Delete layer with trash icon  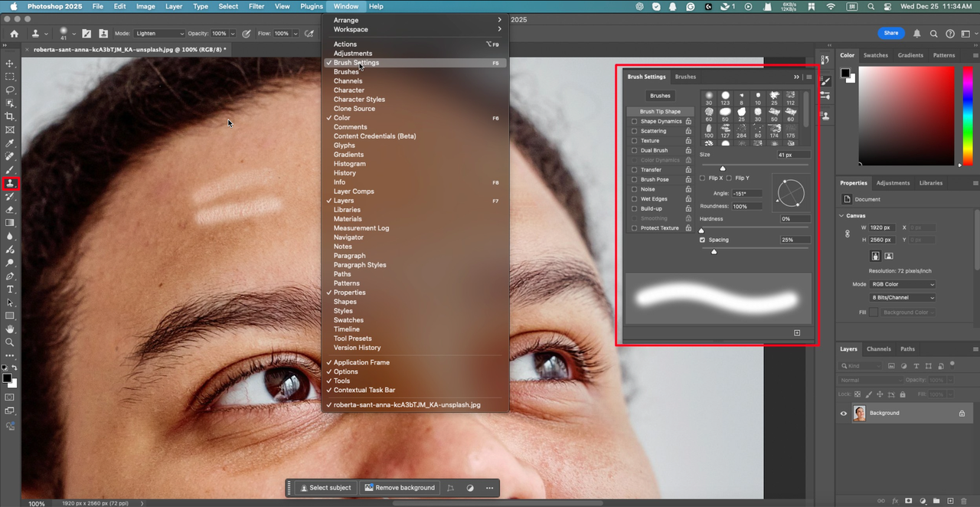pos(963,501)
